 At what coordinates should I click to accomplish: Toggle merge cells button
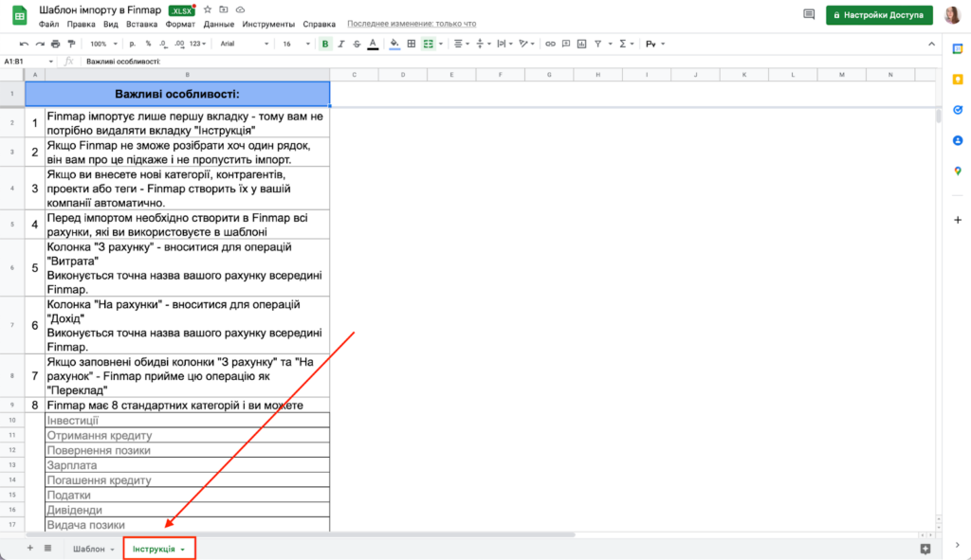tap(428, 44)
